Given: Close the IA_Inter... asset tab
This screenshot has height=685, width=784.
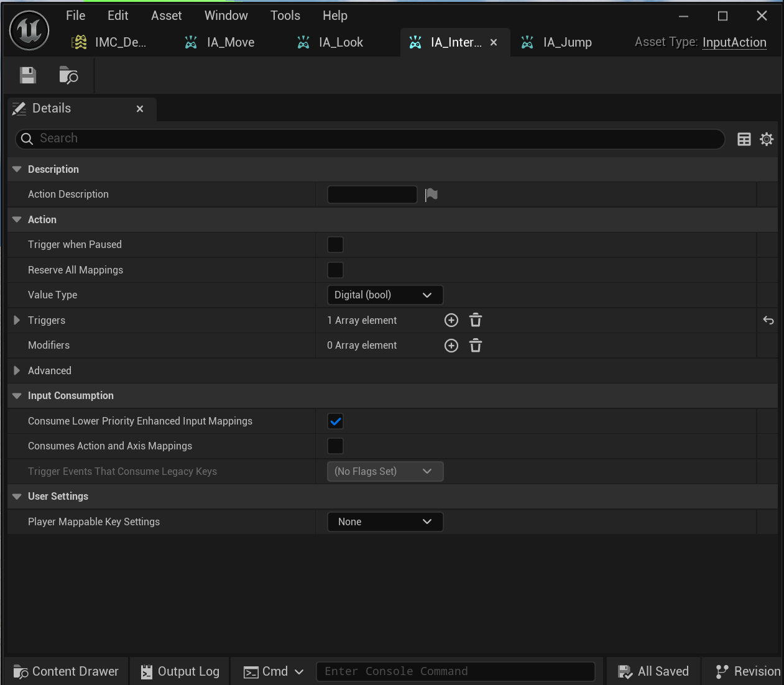Looking at the screenshot, I should click(x=494, y=42).
